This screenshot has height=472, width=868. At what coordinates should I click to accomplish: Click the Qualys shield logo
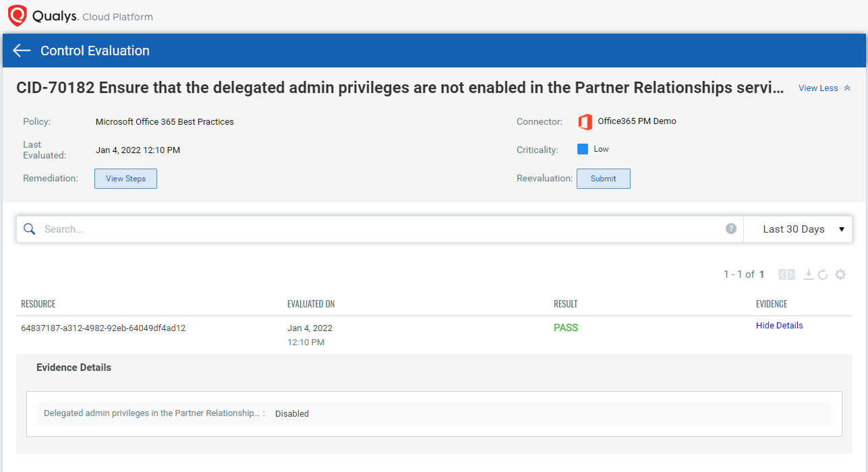pos(18,16)
